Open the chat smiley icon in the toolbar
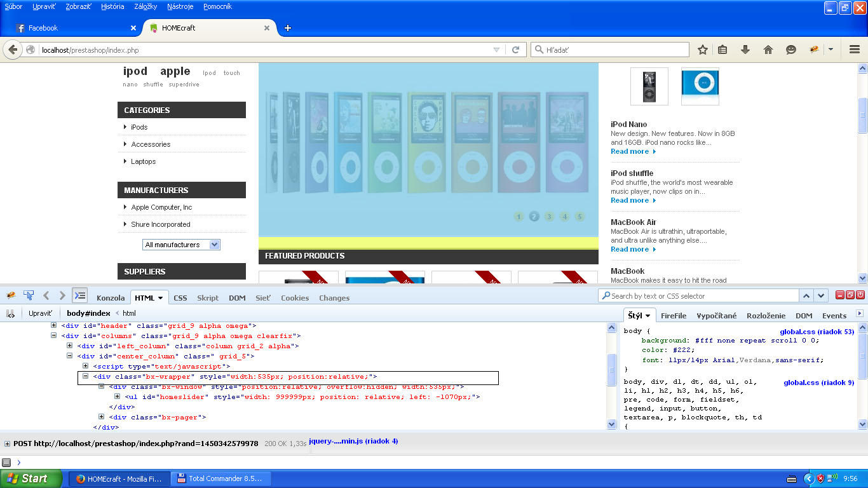Viewport: 868px width, 488px height. click(x=791, y=50)
